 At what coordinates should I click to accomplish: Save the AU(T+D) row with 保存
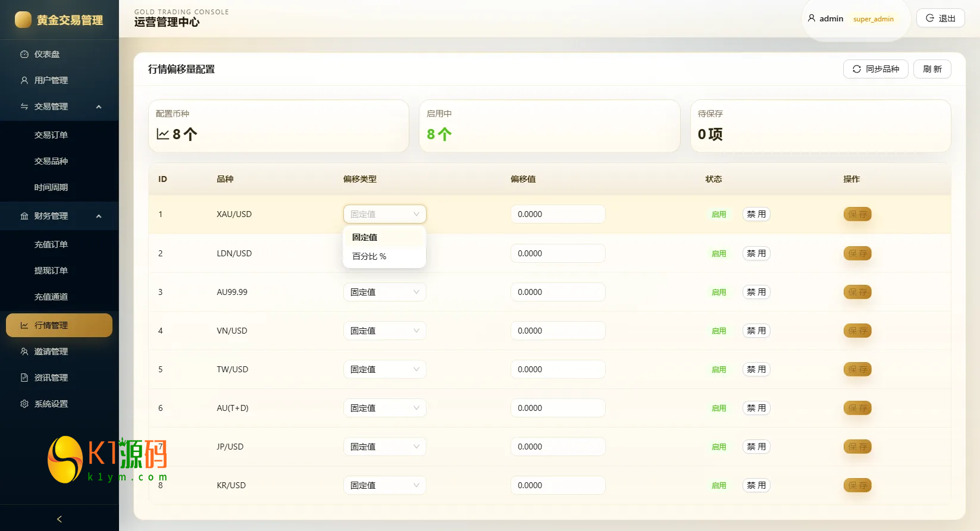coord(857,408)
